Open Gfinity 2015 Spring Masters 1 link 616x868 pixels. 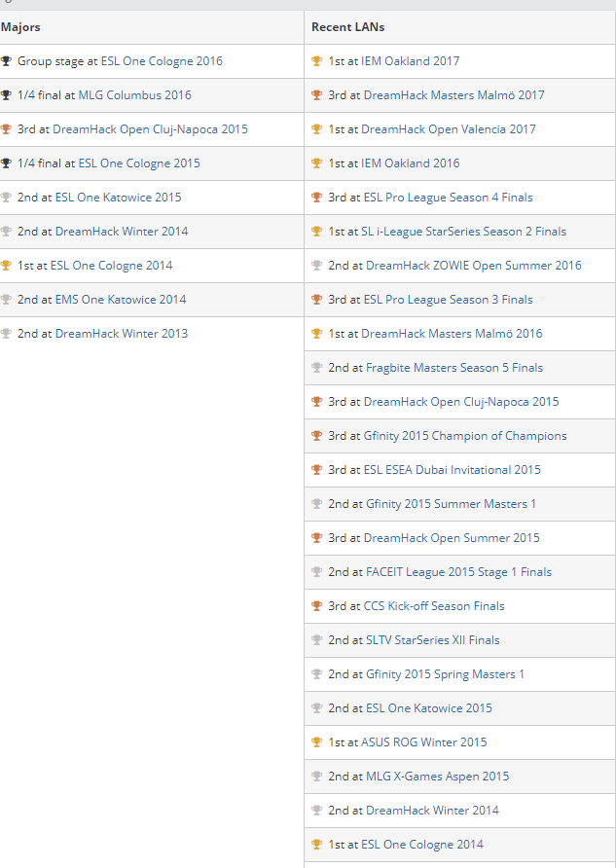point(445,674)
